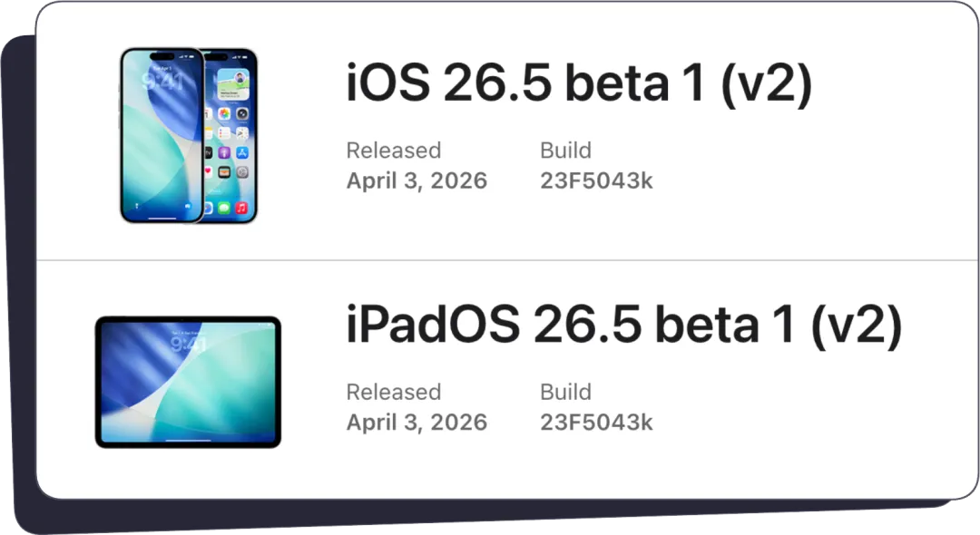Click the iPhone device image
980x535 pixels.
click(x=189, y=135)
